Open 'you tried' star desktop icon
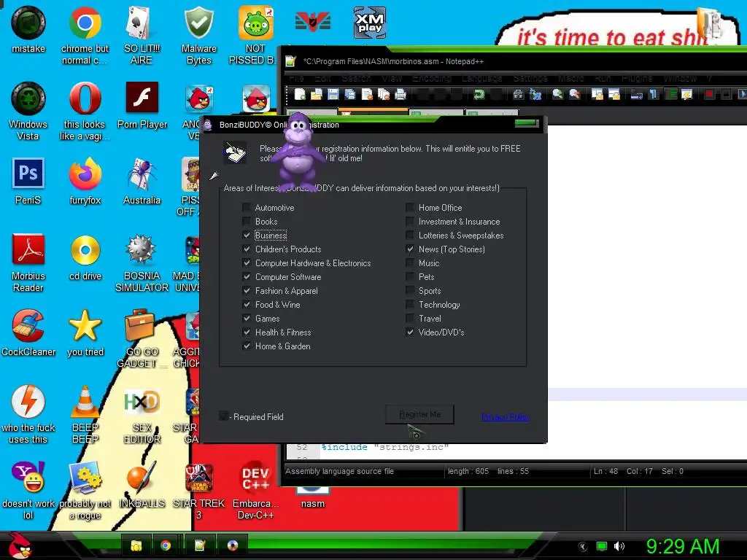 click(x=85, y=332)
